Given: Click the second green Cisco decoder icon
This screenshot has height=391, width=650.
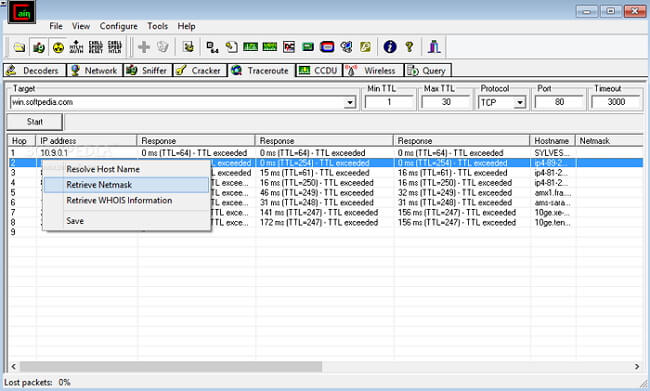Looking at the screenshot, I should pos(270,47).
